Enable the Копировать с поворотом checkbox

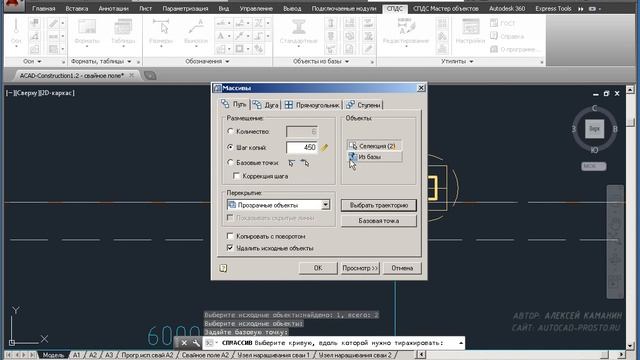(x=230, y=236)
